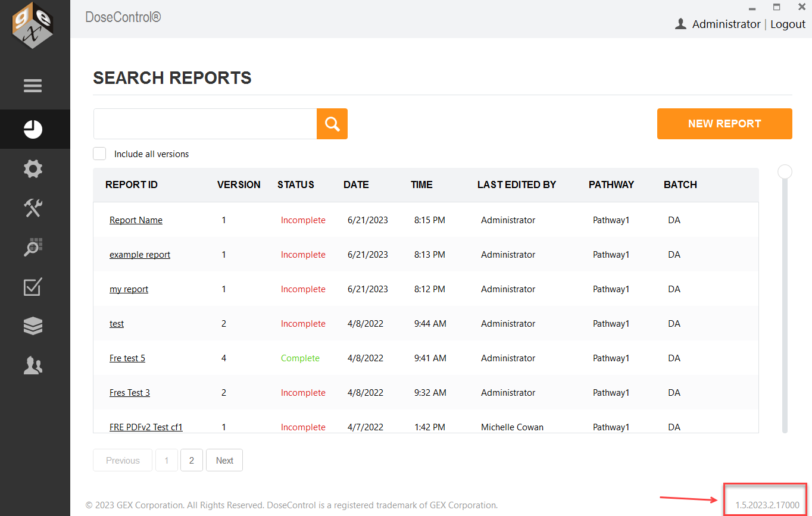The height and width of the screenshot is (516, 812).
Task: Open the FRE PDFv2 Test cf1 report
Action: 146,427
